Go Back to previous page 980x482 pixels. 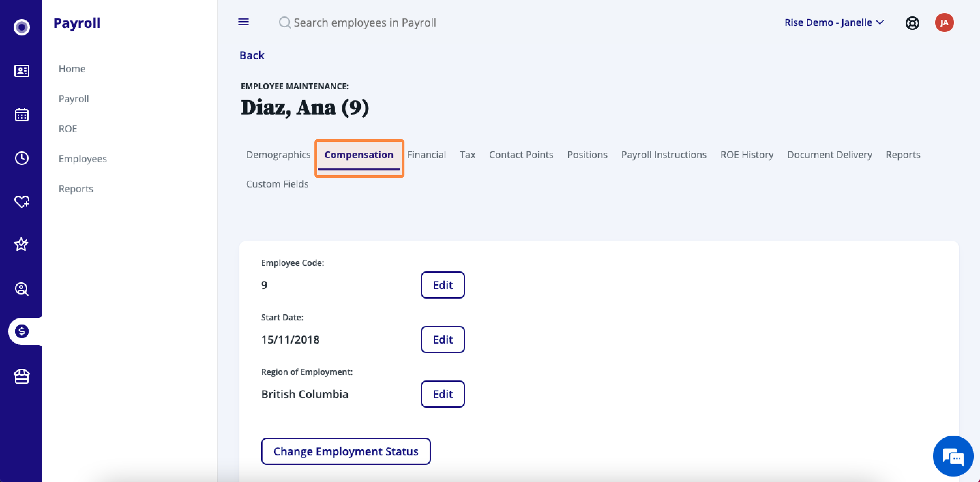pos(251,55)
